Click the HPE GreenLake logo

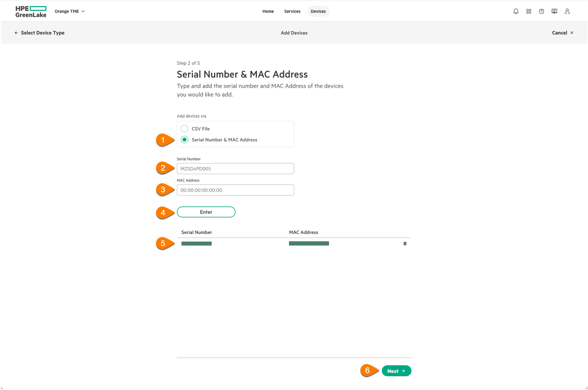coord(31,11)
